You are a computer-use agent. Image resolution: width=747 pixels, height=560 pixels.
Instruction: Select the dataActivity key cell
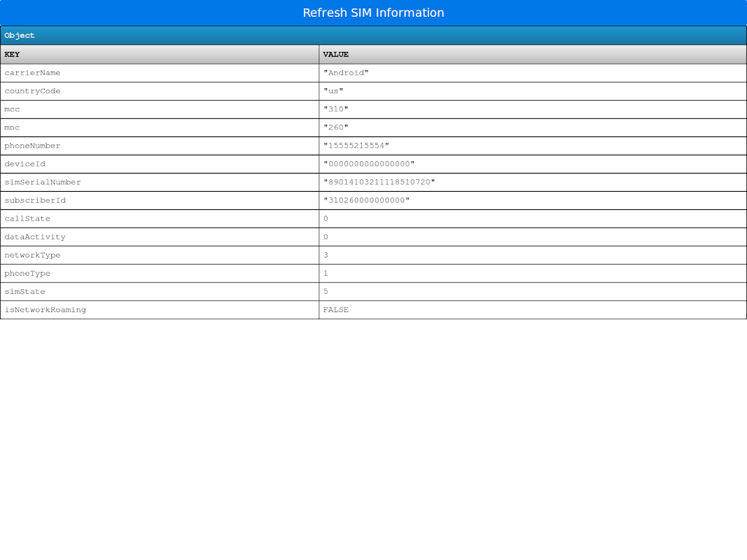(x=160, y=237)
